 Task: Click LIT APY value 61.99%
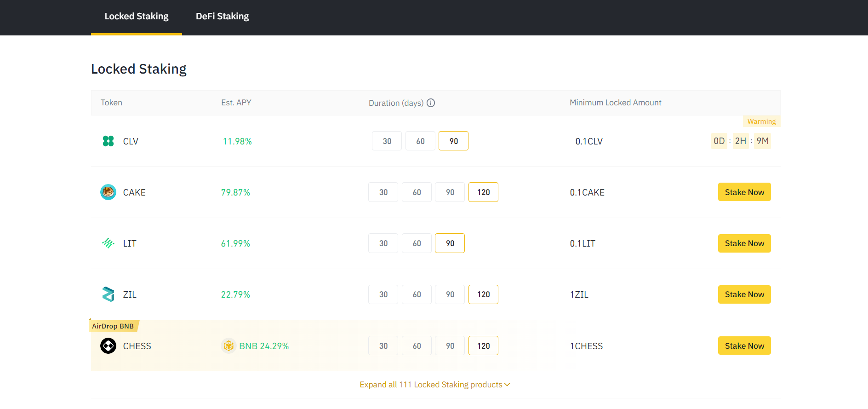coord(235,243)
